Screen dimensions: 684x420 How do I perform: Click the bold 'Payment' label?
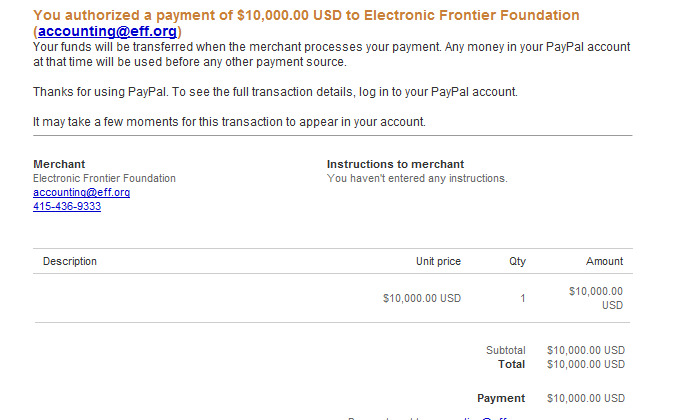pos(501,398)
